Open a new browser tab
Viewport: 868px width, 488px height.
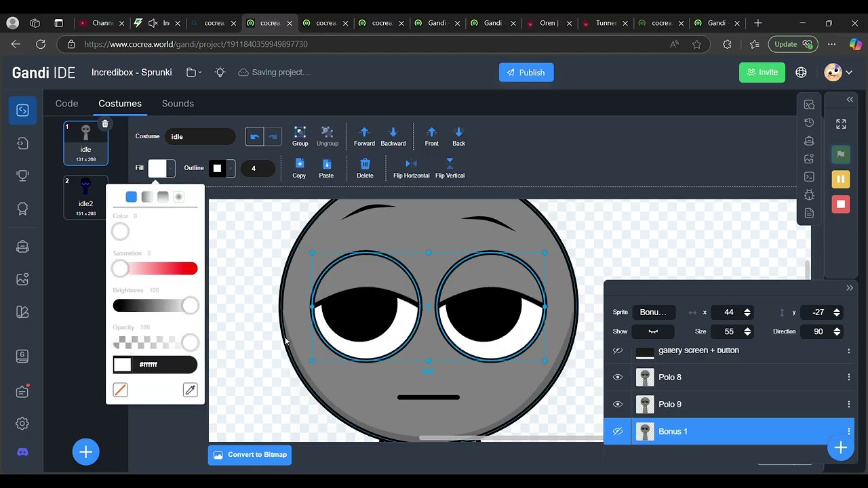coord(758,23)
